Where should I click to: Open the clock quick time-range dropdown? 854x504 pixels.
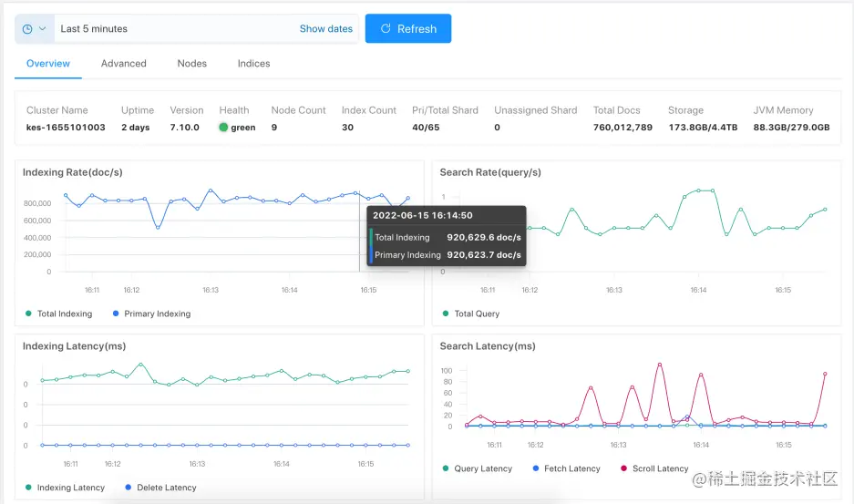[35, 29]
